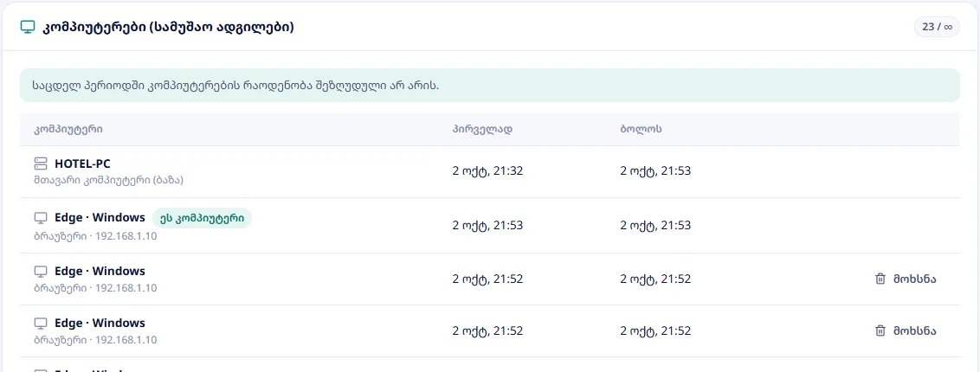980x372 pixels.
Task: Click the 23 / ∞ counter badge
Action: click(x=937, y=28)
